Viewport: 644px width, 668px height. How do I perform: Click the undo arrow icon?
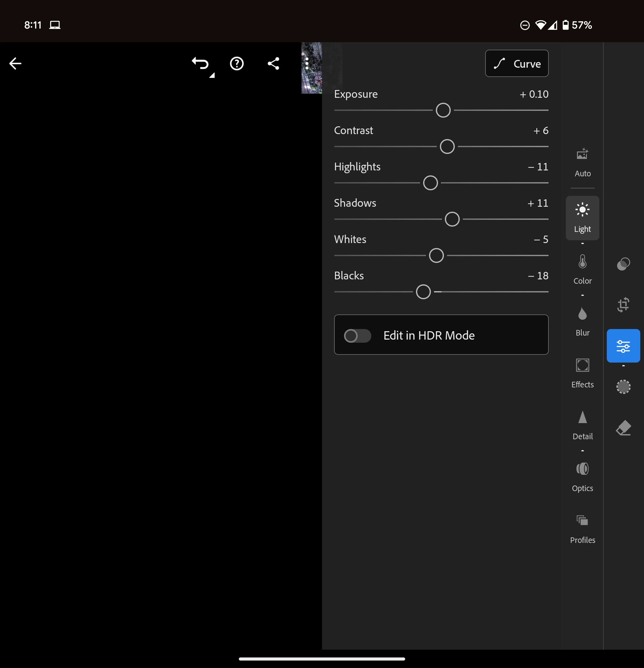click(200, 63)
